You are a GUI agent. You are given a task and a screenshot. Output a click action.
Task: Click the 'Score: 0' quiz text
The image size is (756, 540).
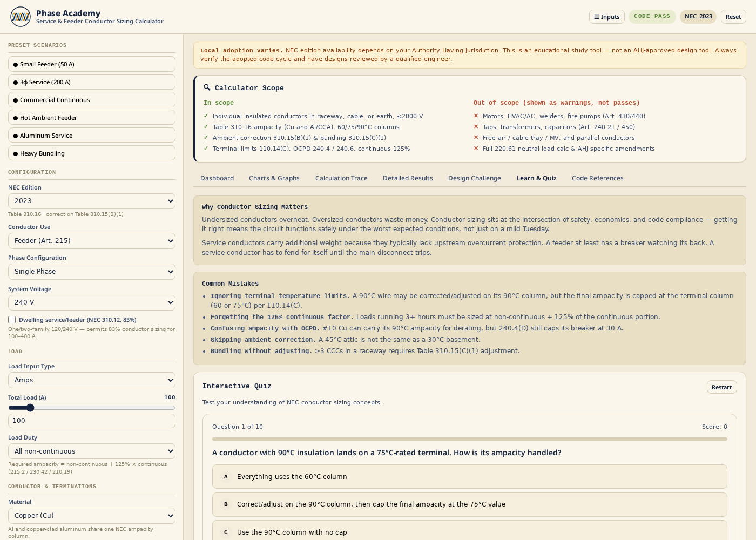pyautogui.click(x=714, y=427)
